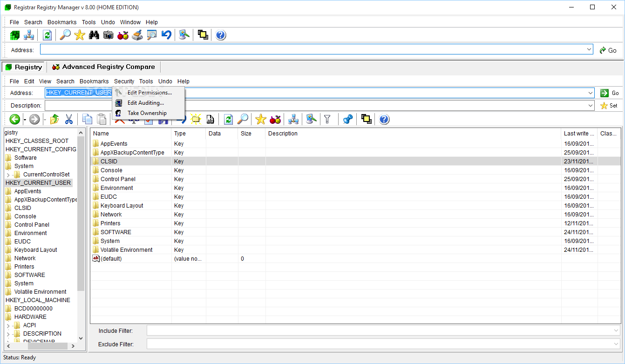
Task: Select the AppXBackupContentType row in the list
Action: [x=355, y=153]
